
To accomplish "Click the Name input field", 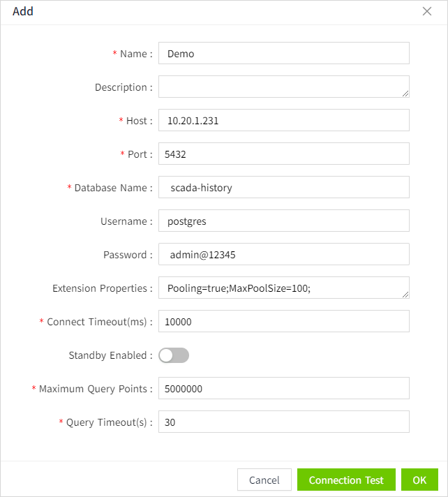I will (x=283, y=54).
